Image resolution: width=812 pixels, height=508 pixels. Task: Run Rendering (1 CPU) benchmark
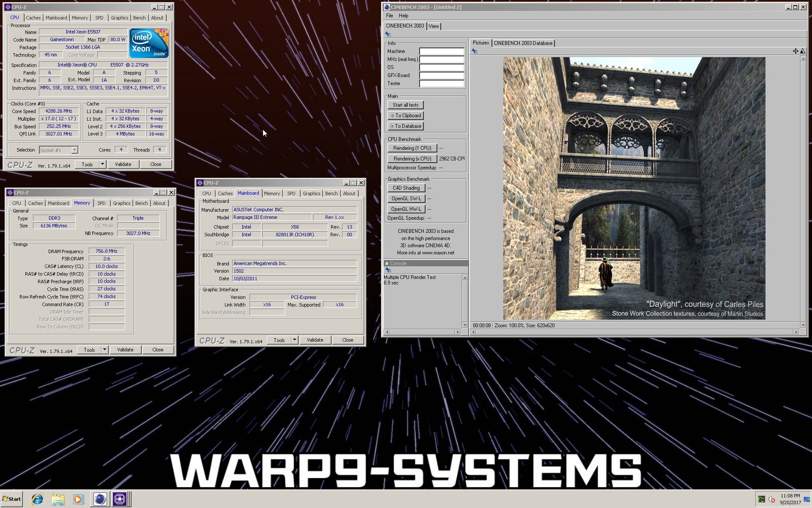click(x=412, y=148)
